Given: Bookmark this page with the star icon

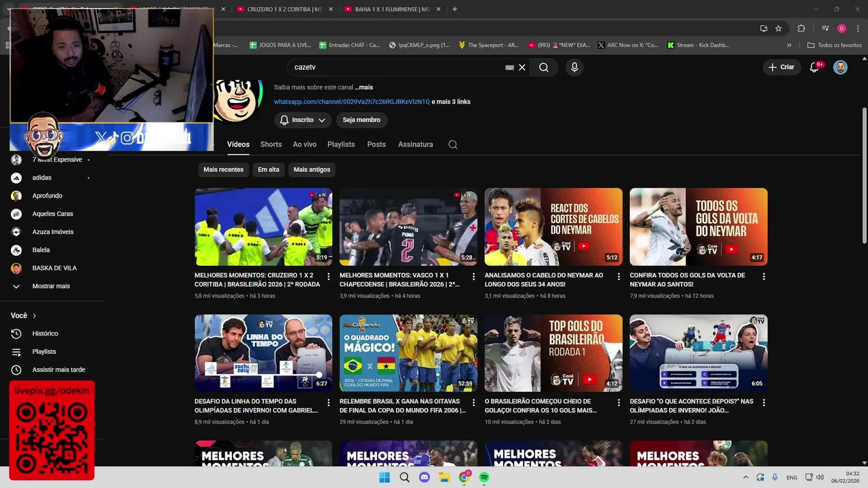Looking at the screenshot, I should tap(778, 28).
